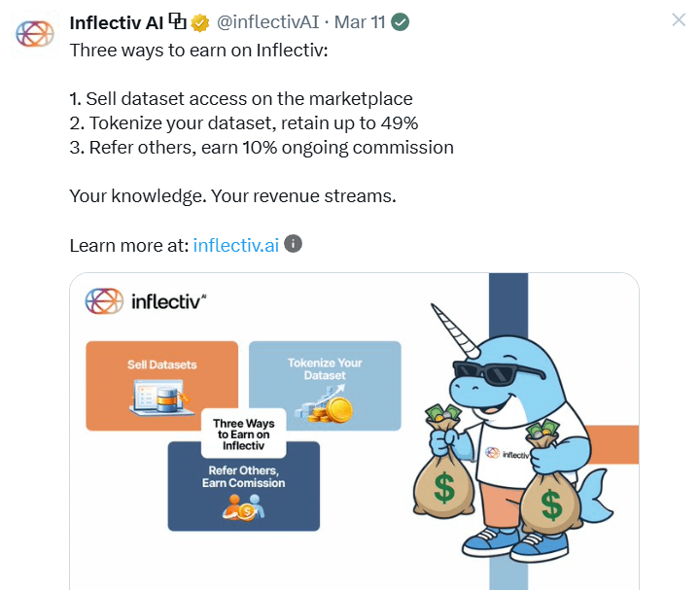The height and width of the screenshot is (590, 700).
Task: Click the referral people coin icon
Action: tap(244, 507)
